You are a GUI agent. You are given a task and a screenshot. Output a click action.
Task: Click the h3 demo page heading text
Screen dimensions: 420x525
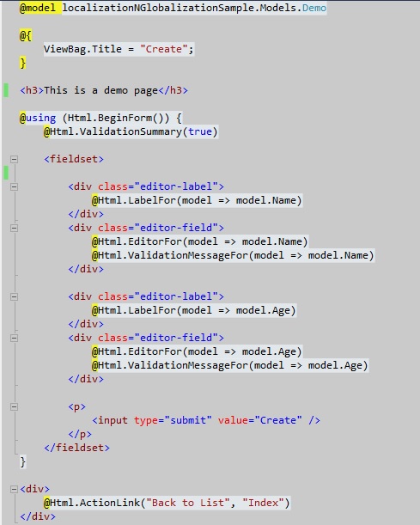coord(100,90)
